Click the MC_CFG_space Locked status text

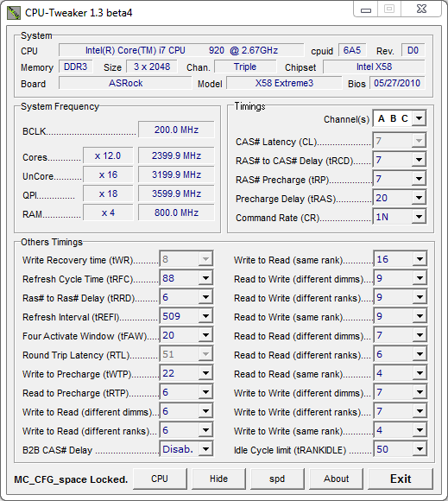tap(71, 479)
